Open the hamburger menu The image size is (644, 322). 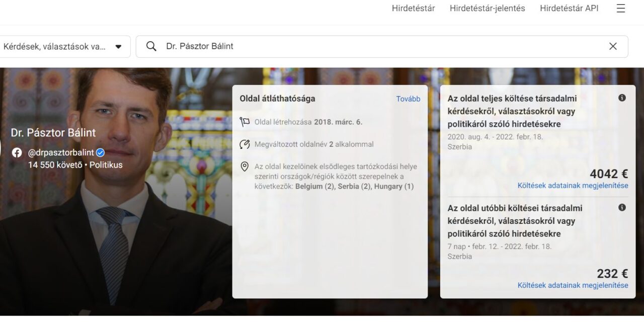coord(621,8)
